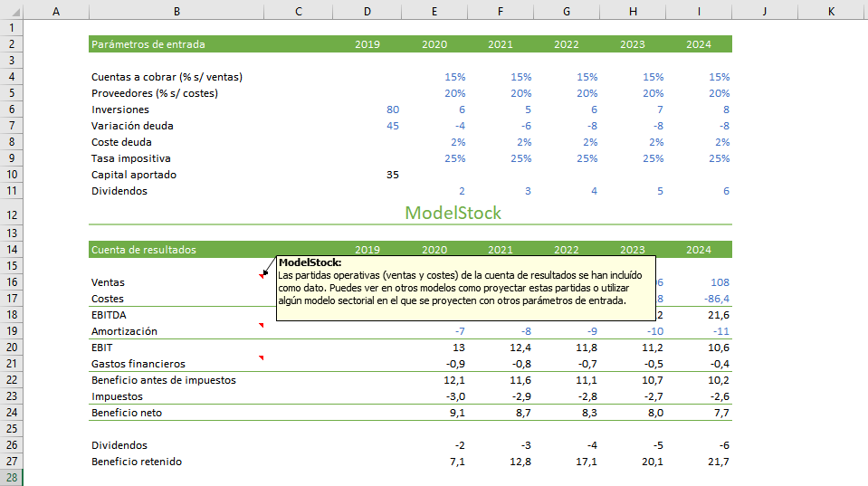Select Beneficio retenido 2022 value 17,1
Screen dimensions: 868x486
tap(586, 462)
